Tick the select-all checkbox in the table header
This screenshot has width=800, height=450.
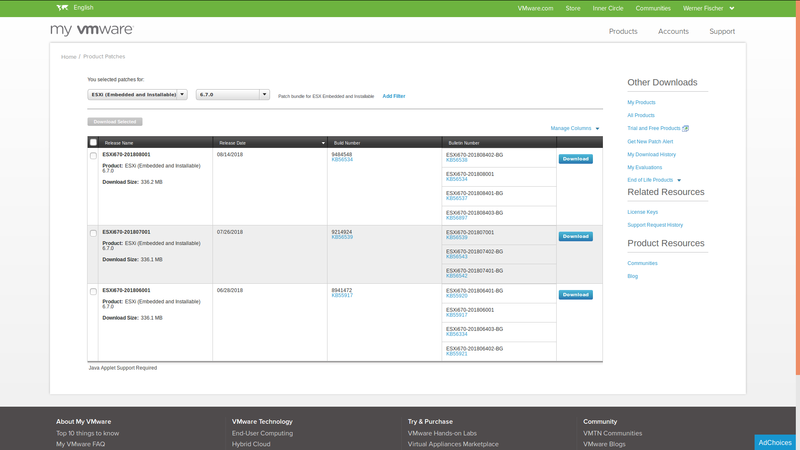(93, 142)
